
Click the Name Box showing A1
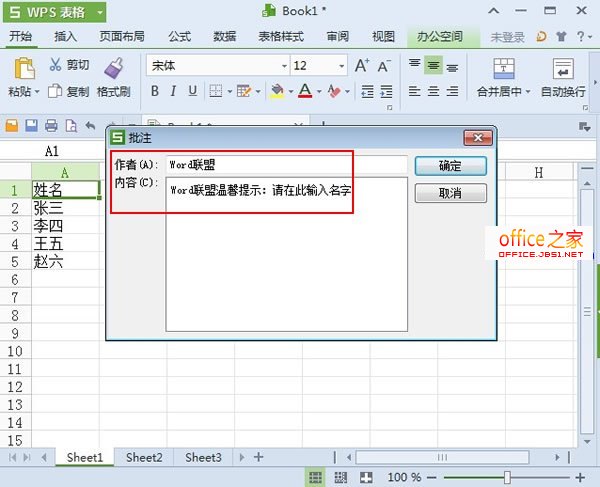(x=52, y=151)
